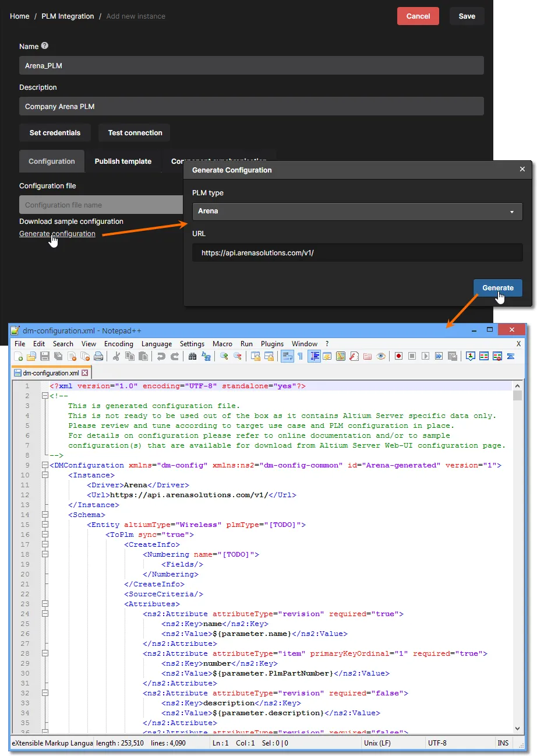Screen dimensions: 537x756
Task: Close the dm-configuration.xml tab
Action: pyautogui.click(x=84, y=373)
